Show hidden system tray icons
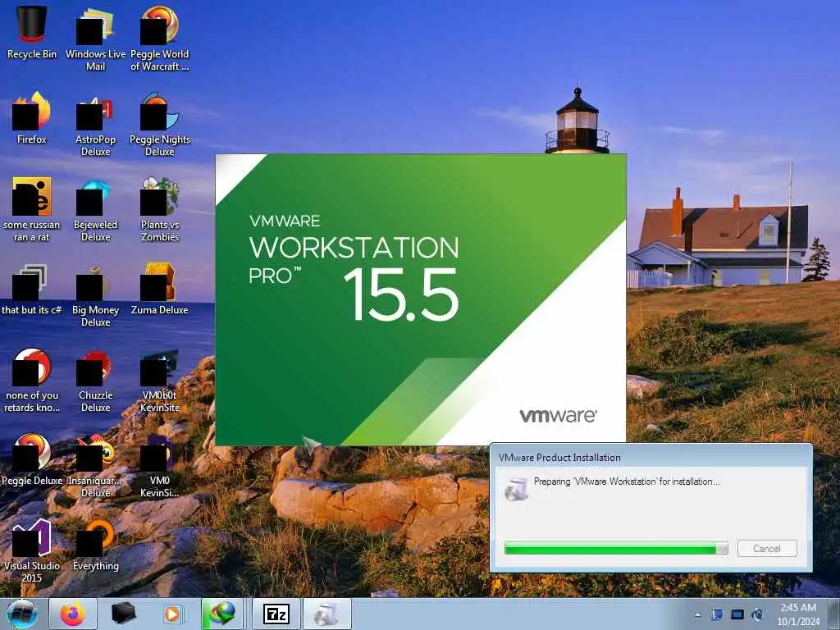The width and height of the screenshot is (840, 630). (x=697, y=614)
